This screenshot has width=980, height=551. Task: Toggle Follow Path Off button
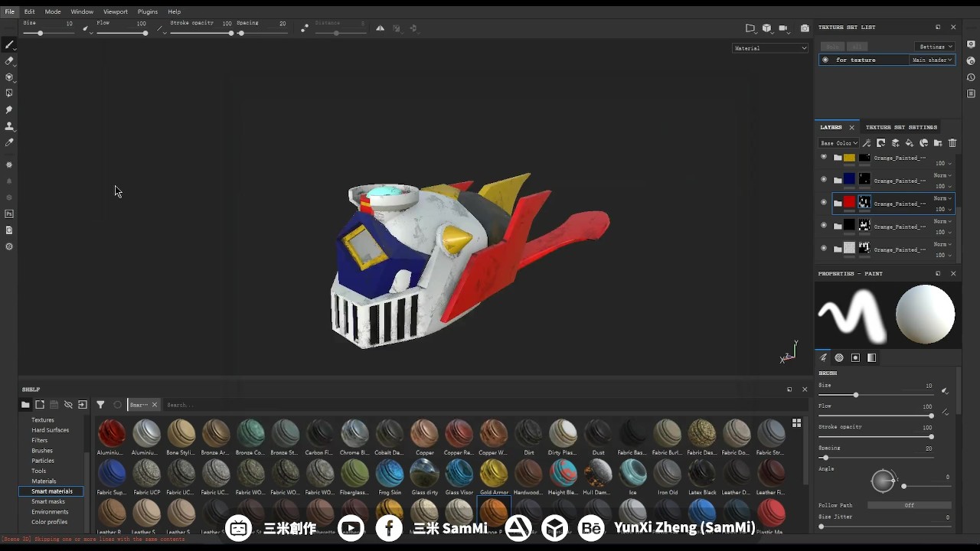pos(910,505)
